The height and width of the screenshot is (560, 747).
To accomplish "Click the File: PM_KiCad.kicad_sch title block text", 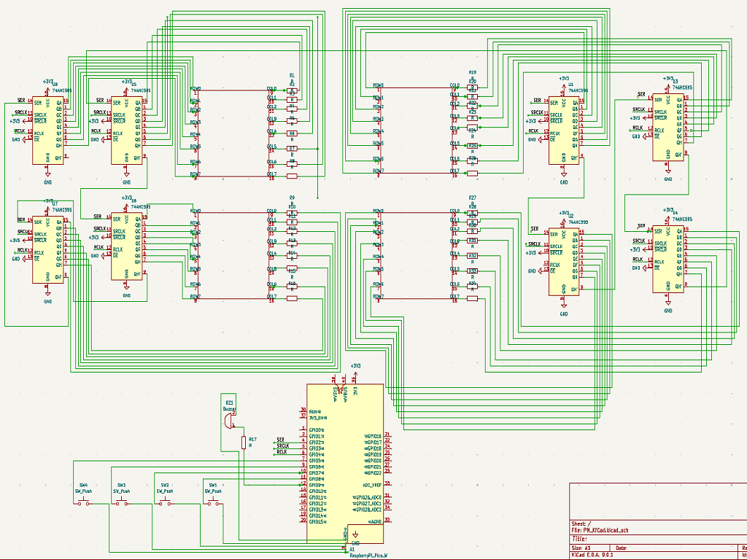I will tap(600, 530).
